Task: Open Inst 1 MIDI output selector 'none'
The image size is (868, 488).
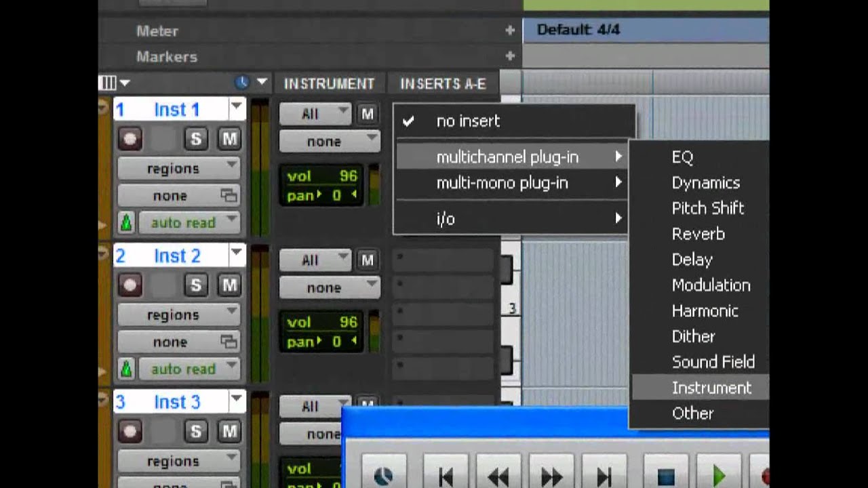Action: (330, 141)
